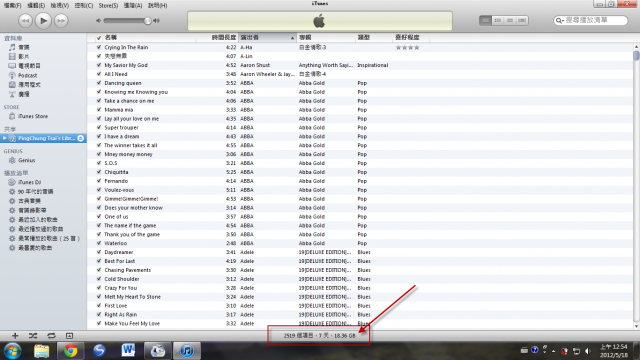Screen dimensions: 640x360
Task: Focus the playlist search field
Action: coord(591,20)
